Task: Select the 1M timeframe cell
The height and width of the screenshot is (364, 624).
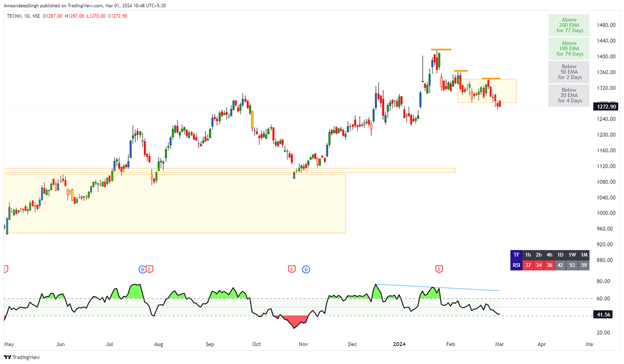Action: pos(584,255)
